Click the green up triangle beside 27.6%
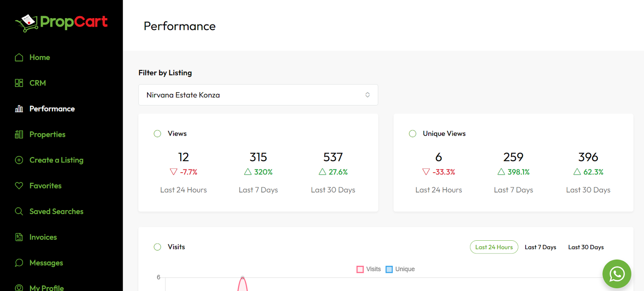The image size is (644, 291). (322, 172)
